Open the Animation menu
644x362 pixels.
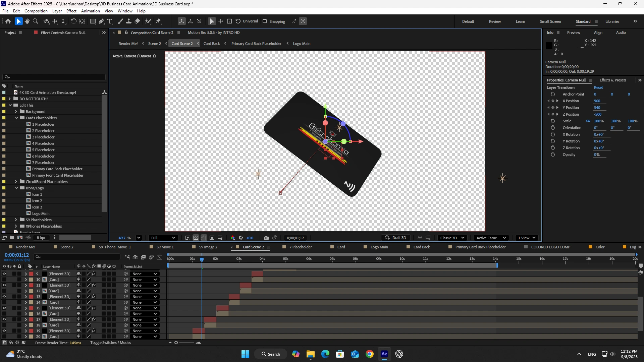[x=90, y=11]
